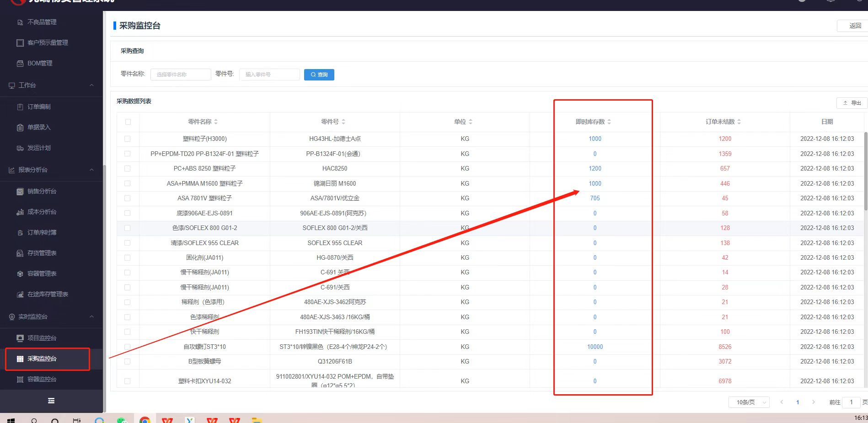The image size is (868, 423).
Task: Open the 10条/页 page size dropdown
Action: point(749,402)
